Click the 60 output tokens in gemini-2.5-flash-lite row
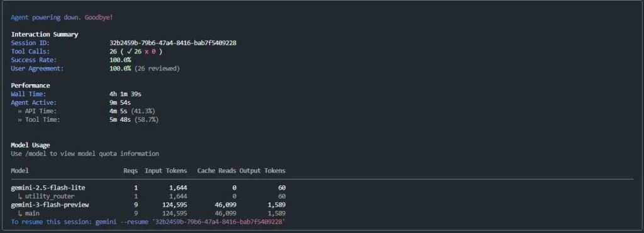This screenshot has height=233, width=644. click(x=282, y=188)
